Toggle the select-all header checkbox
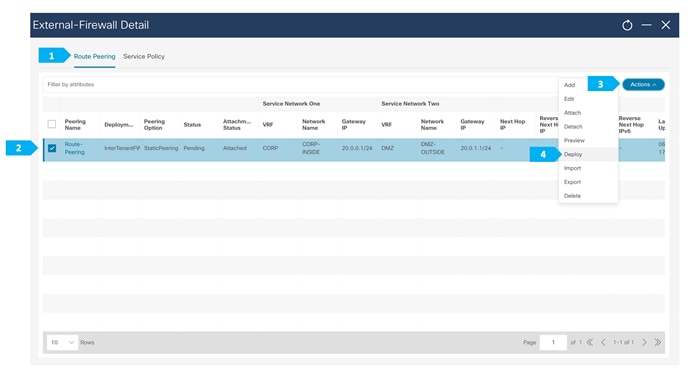Image resolution: width=696 pixels, height=374 pixels. point(52,124)
